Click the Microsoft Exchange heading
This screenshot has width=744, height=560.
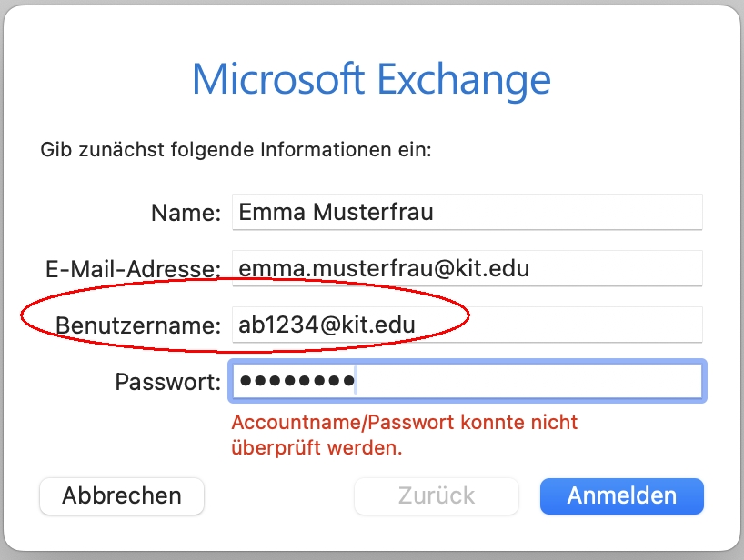[x=371, y=79]
